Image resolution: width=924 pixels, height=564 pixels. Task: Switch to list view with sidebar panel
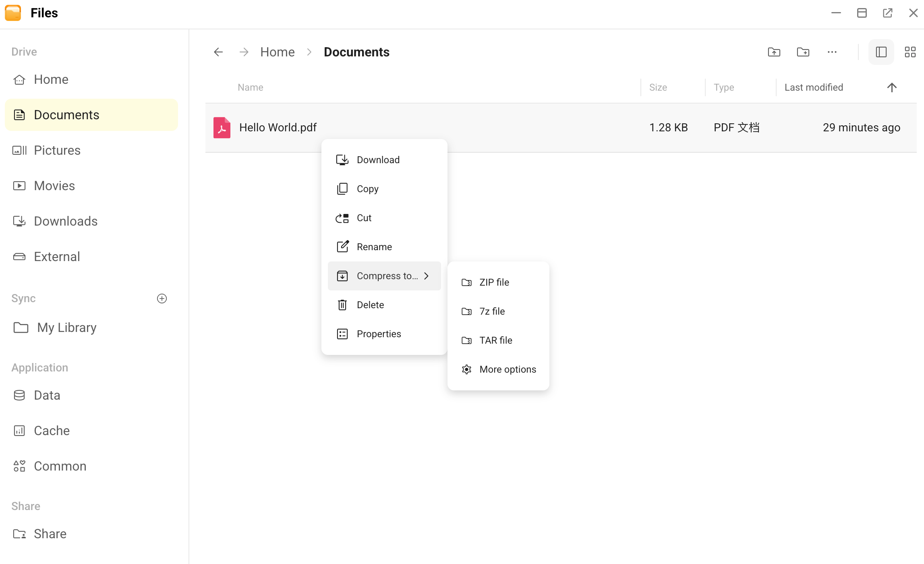(881, 52)
